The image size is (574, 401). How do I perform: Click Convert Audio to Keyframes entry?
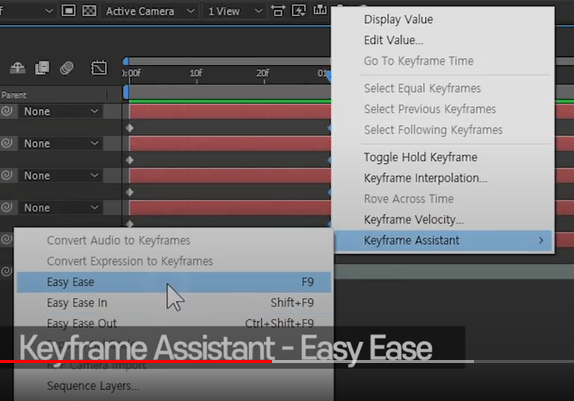(119, 241)
